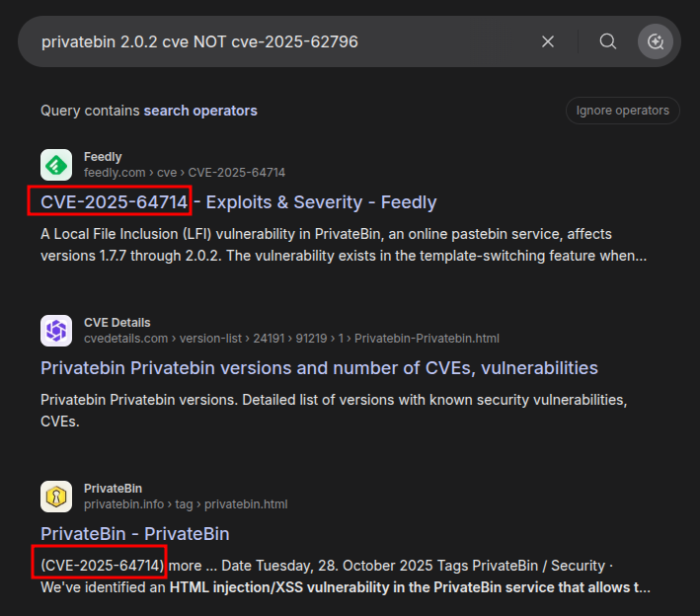Open AI search sparkle icon
The height and width of the screenshot is (616, 700).
coord(656,41)
